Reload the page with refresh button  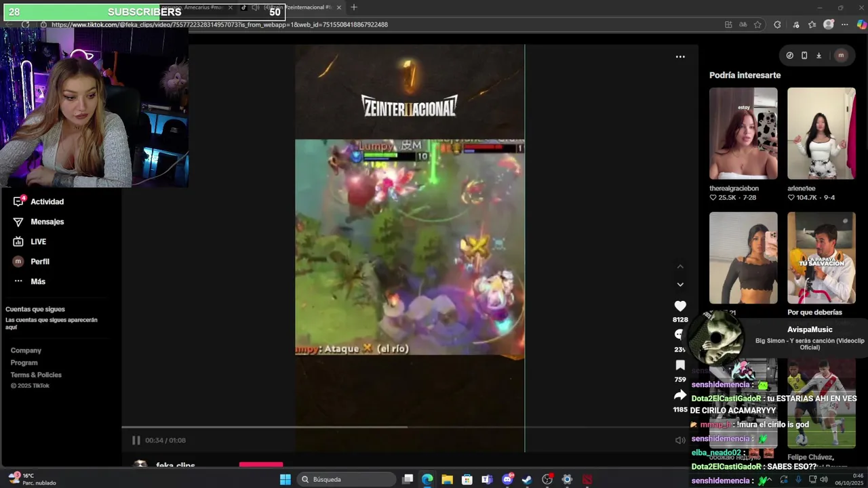(x=26, y=24)
